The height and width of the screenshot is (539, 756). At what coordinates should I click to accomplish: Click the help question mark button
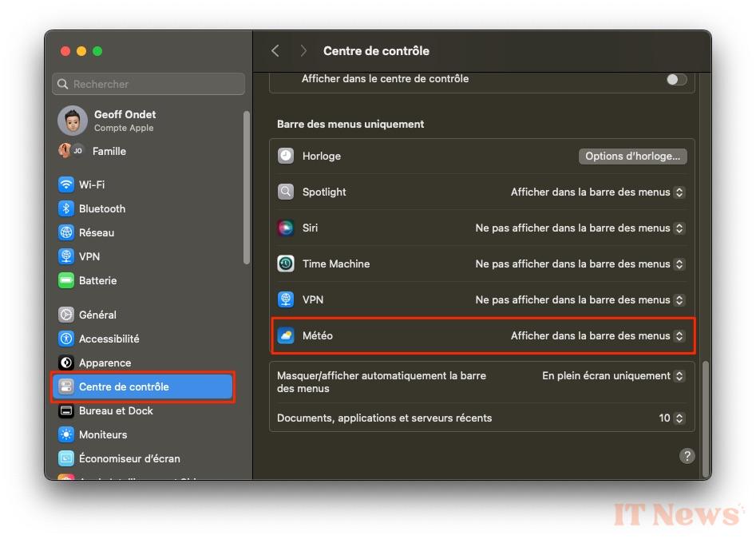pyautogui.click(x=687, y=456)
